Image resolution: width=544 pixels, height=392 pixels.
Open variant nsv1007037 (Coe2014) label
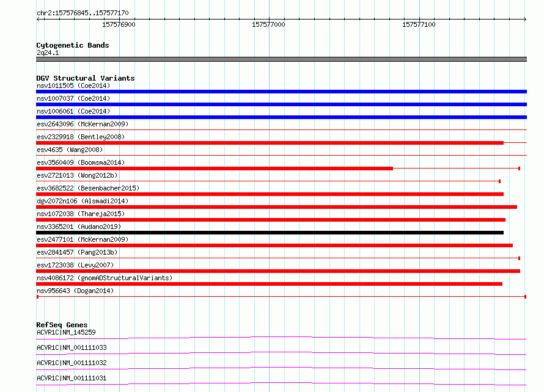tap(73, 98)
